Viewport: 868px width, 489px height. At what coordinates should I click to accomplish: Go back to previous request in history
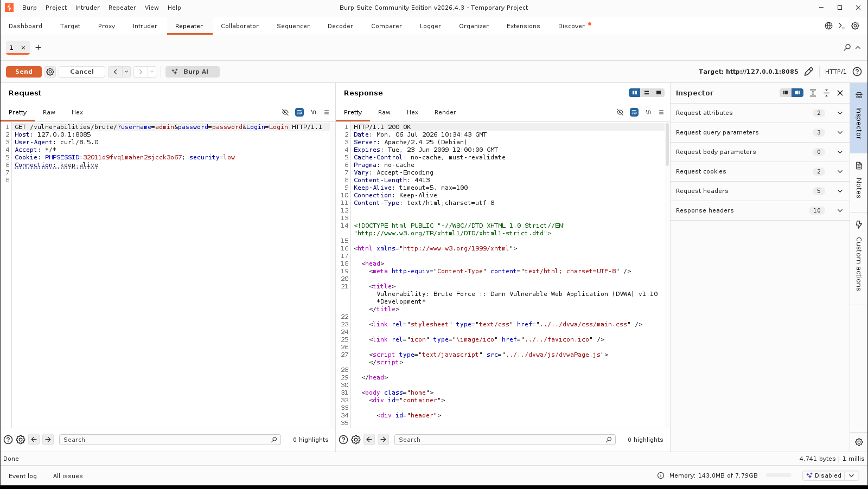(x=115, y=72)
